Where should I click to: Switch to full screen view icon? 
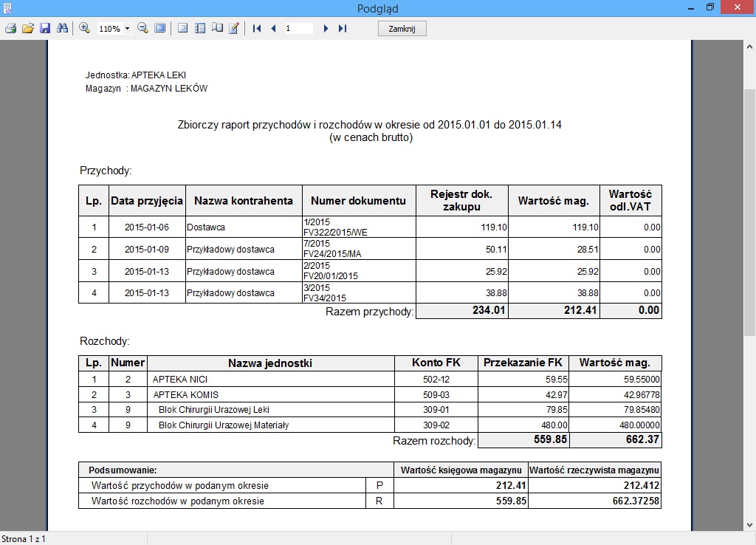tap(160, 29)
